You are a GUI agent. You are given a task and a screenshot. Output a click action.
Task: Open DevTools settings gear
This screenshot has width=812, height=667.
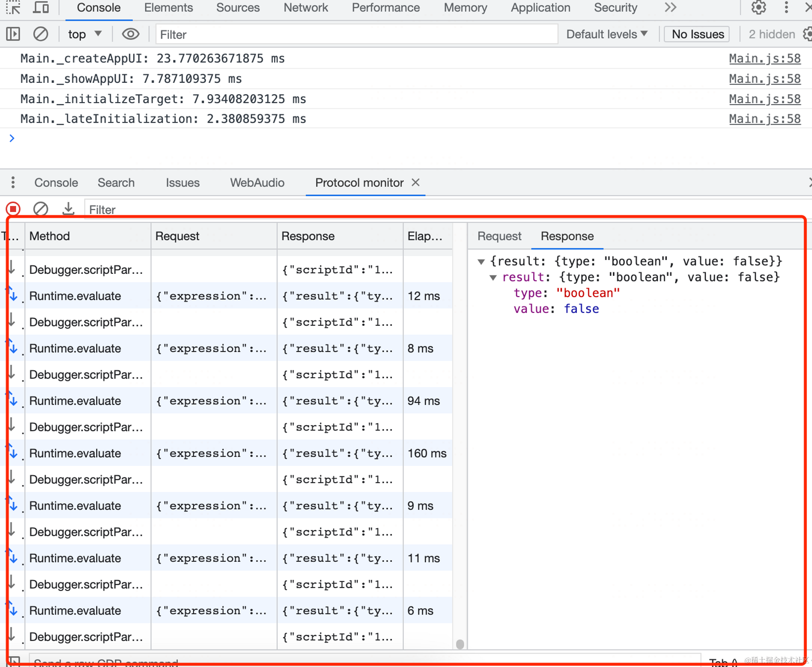758,8
